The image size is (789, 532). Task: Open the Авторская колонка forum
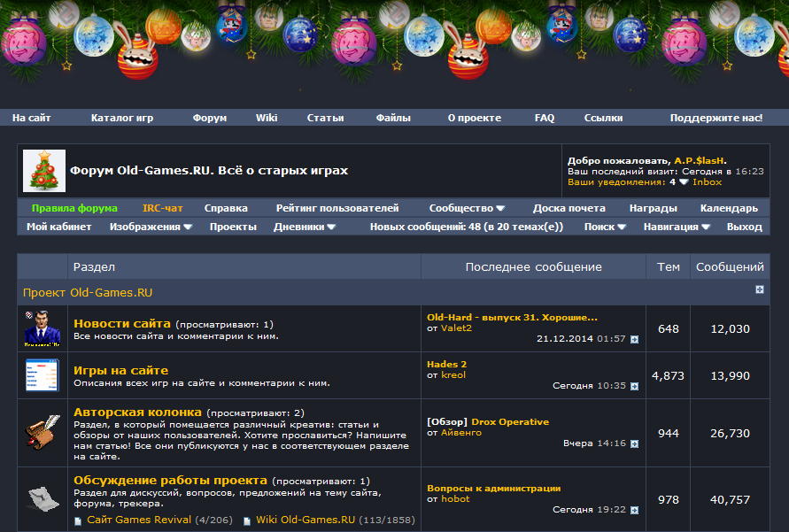click(x=137, y=412)
